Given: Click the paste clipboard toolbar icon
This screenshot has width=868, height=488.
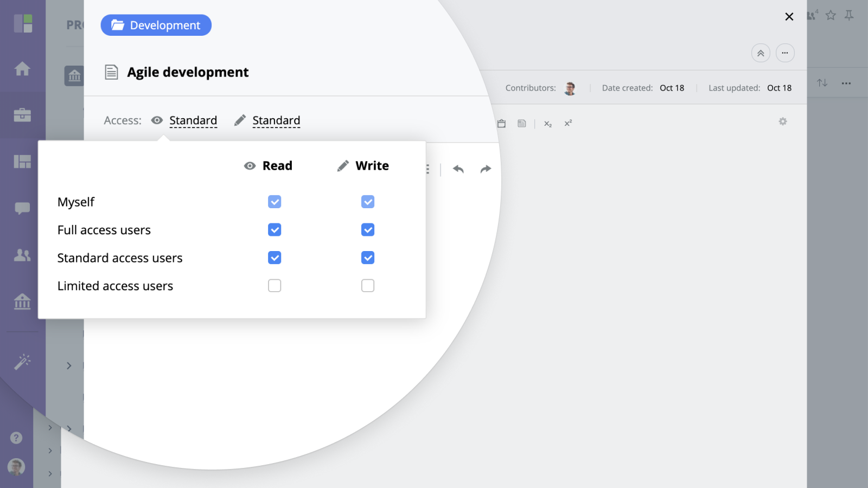Looking at the screenshot, I should tap(502, 124).
